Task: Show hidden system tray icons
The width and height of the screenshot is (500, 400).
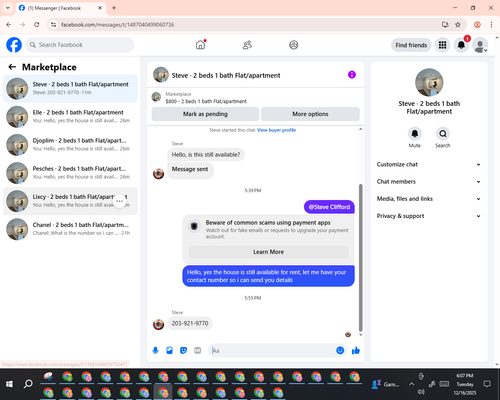Action: point(412,384)
